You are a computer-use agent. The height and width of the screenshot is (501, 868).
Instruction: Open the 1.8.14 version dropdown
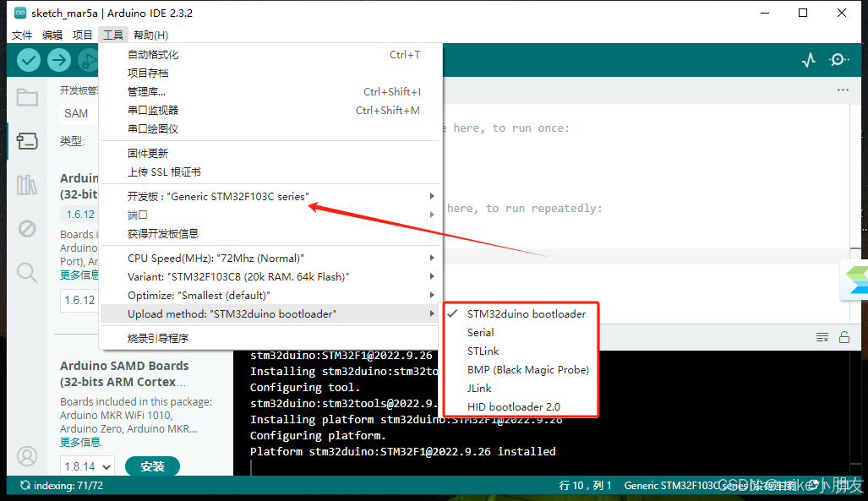click(87, 466)
